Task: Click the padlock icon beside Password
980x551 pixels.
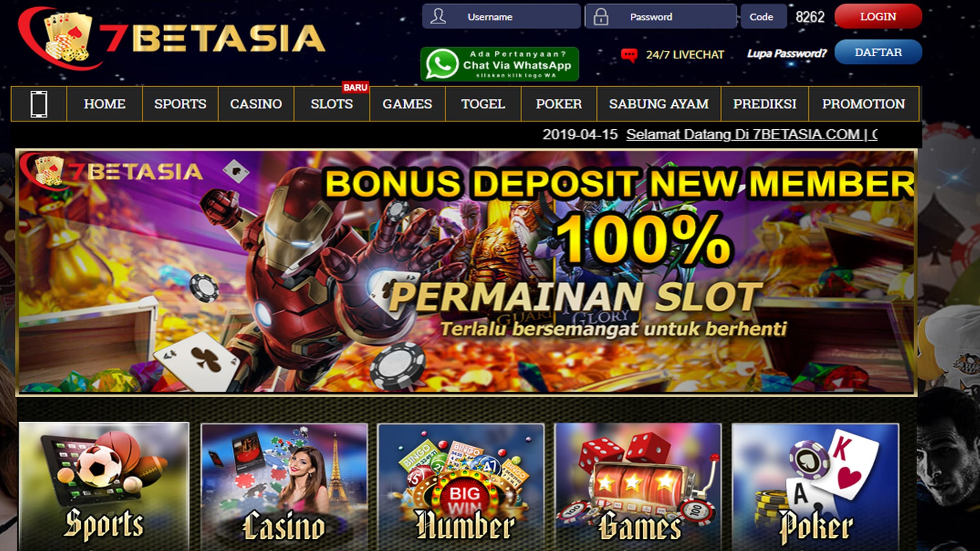Action: tap(601, 16)
